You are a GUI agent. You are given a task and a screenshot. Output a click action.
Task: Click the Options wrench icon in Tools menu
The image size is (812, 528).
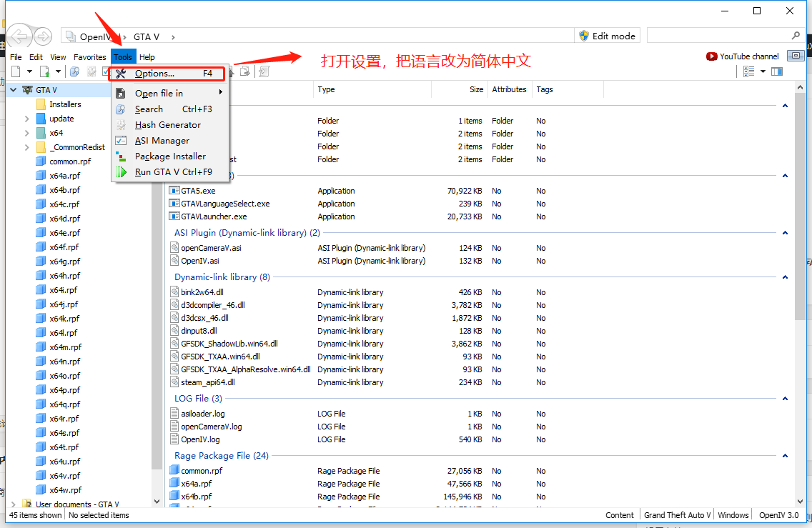[121, 74]
